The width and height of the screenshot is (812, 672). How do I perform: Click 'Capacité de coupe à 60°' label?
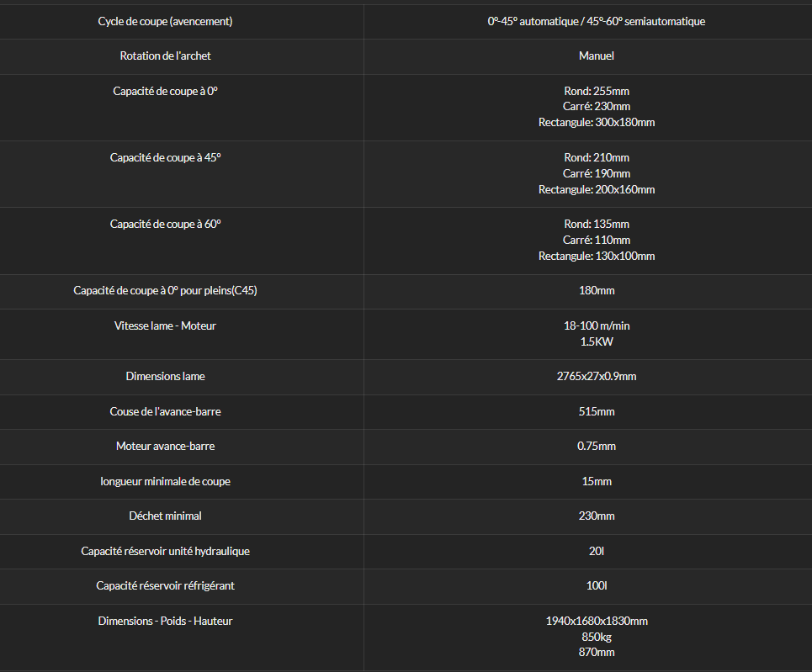165,225
